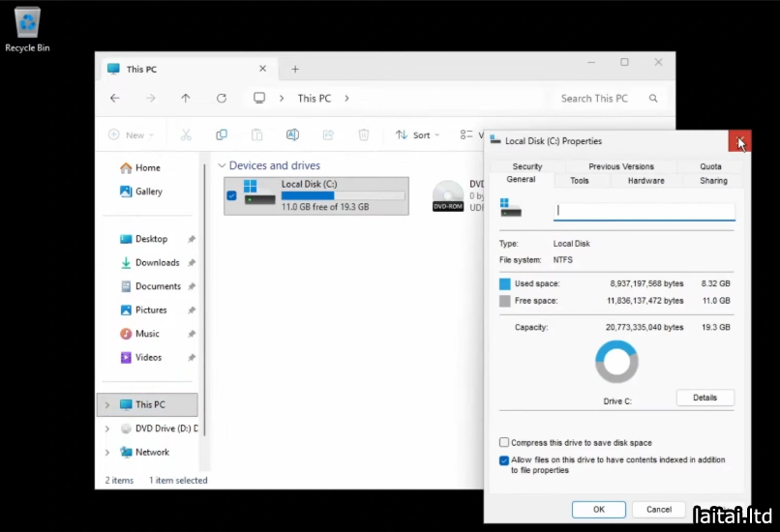Select the DVD-ROM drive icon
Image resolution: width=780 pixels, height=532 pixels.
(x=448, y=195)
